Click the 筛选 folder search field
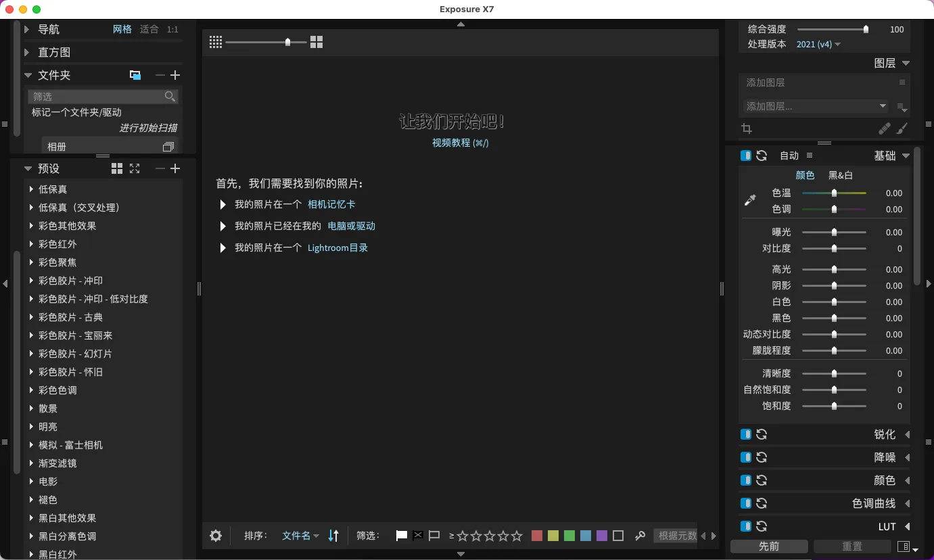Image resolution: width=934 pixels, height=560 pixels. point(103,97)
